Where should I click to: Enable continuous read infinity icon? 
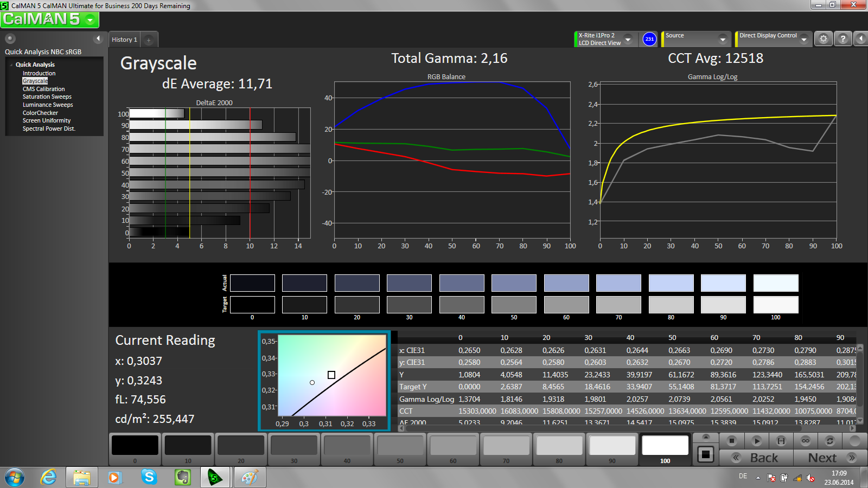point(806,441)
